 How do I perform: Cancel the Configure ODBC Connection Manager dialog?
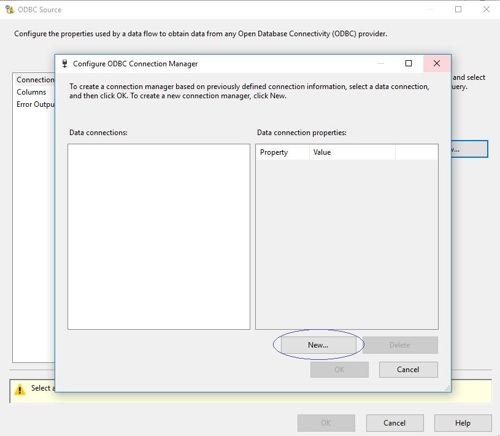pyautogui.click(x=408, y=369)
